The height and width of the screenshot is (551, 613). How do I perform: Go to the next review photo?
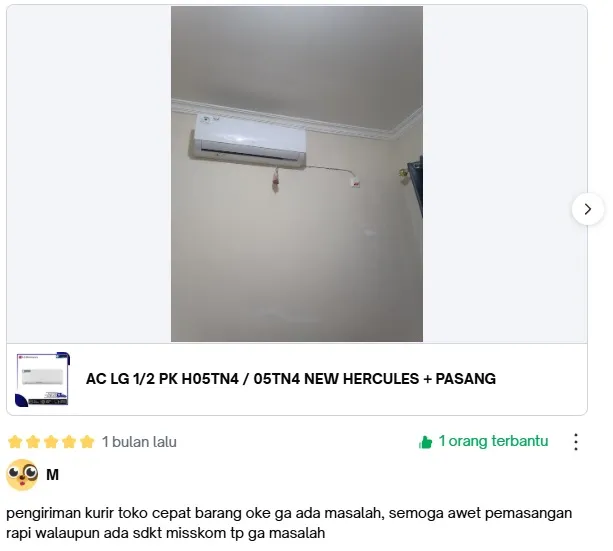(x=587, y=209)
